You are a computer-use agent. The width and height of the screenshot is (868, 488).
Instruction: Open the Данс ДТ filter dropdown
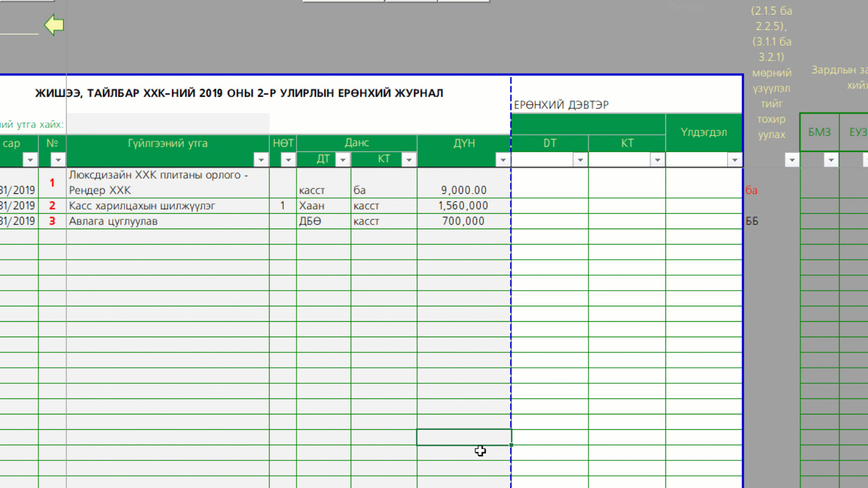[343, 160]
